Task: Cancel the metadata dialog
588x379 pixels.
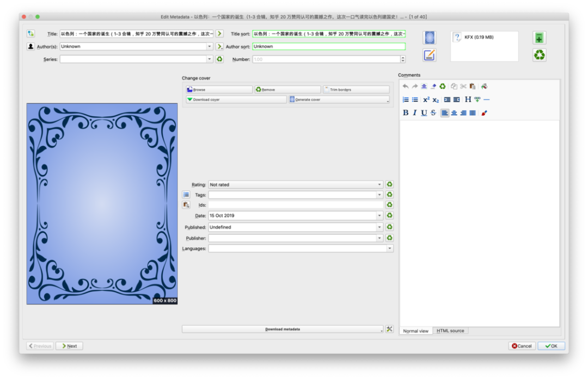Action: coord(522,346)
